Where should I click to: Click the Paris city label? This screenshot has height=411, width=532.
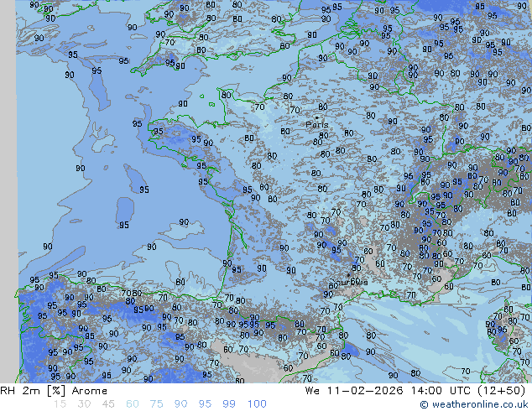pyautogui.click(x=317, y=125)
